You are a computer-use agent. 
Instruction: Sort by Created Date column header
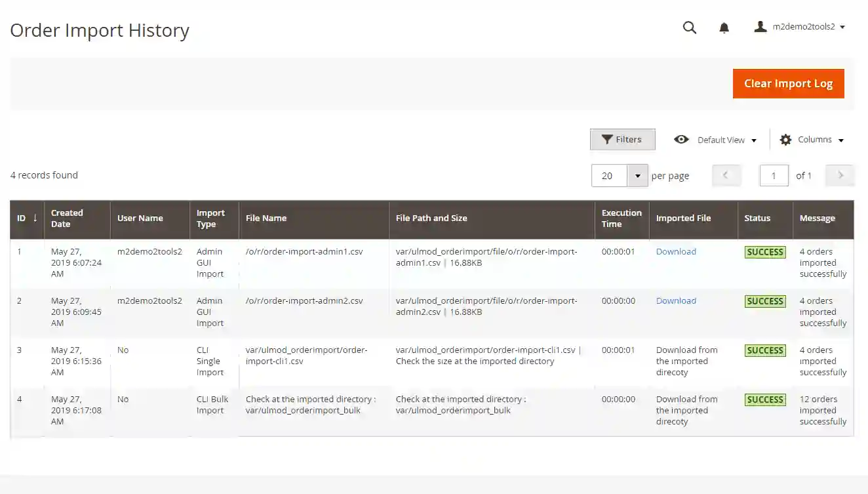[77, 218]
